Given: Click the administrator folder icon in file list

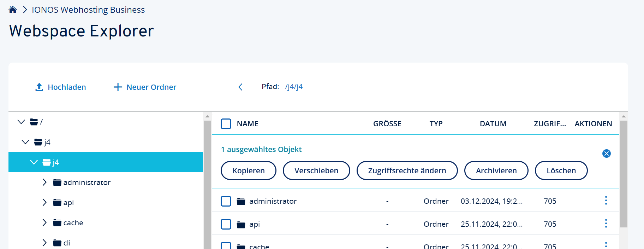Looking at the screenshot, I should tap(241, 201).
